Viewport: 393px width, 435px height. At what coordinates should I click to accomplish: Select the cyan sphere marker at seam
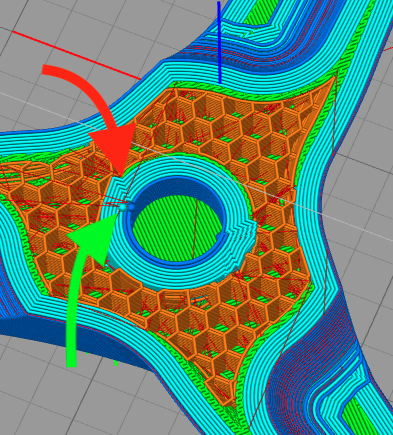click(123, 207)
